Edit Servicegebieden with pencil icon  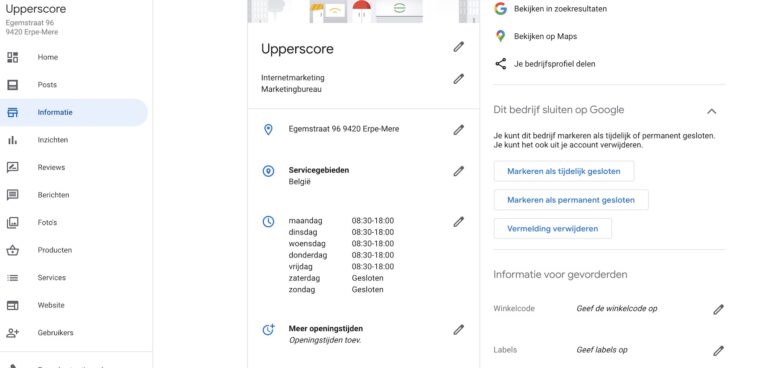(x=458, y=171)
